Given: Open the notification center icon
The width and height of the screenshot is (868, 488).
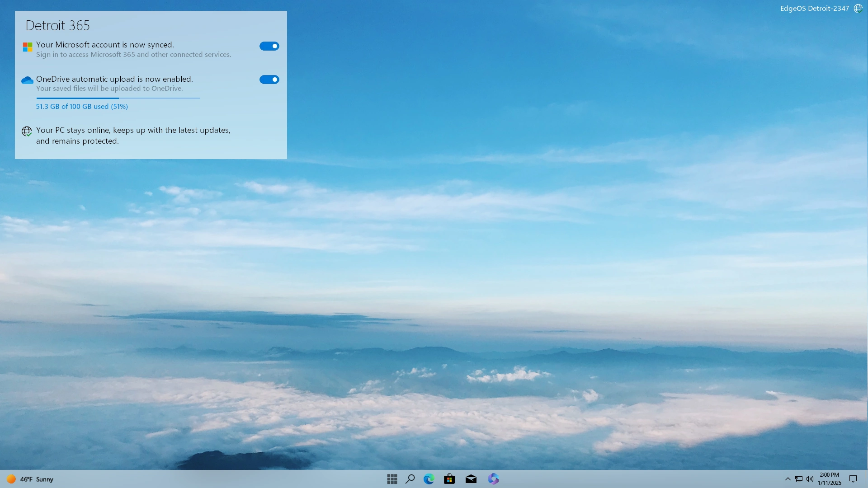Looking at the screenshot, I should pyautogui.click(x=853, y=479).
